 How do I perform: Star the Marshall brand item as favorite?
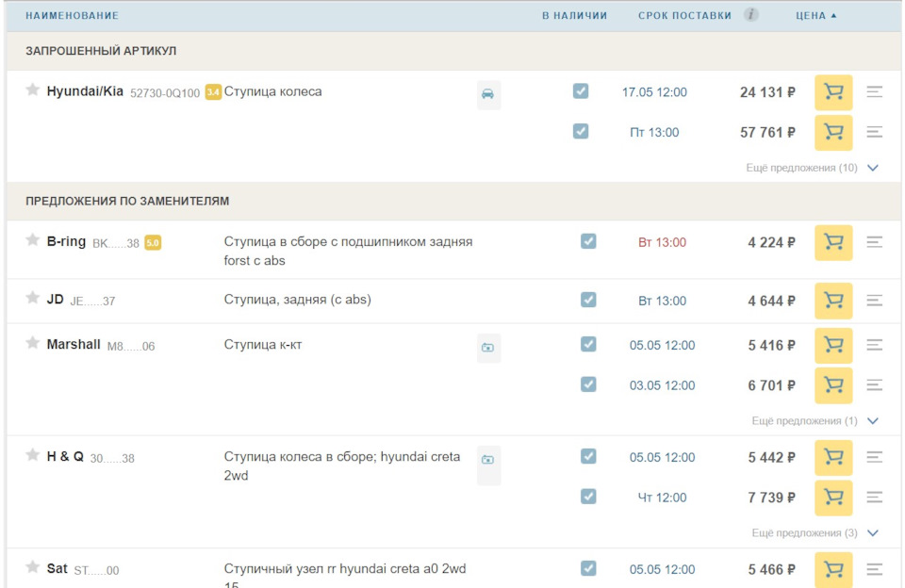(33, 343)
